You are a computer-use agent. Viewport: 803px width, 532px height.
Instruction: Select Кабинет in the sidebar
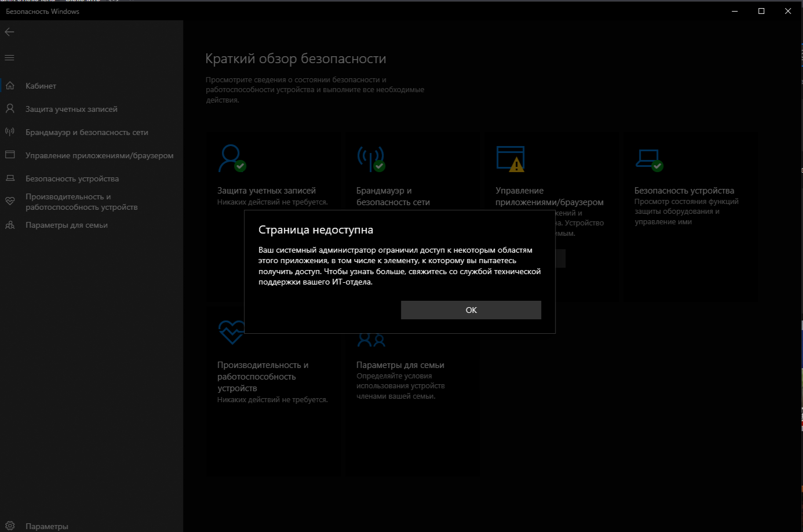pos(41,86)
